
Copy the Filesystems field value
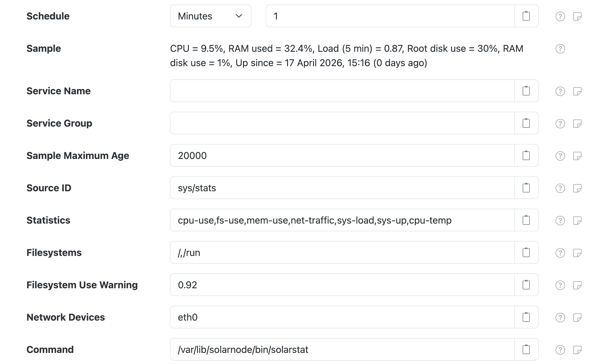click(526, 252)
